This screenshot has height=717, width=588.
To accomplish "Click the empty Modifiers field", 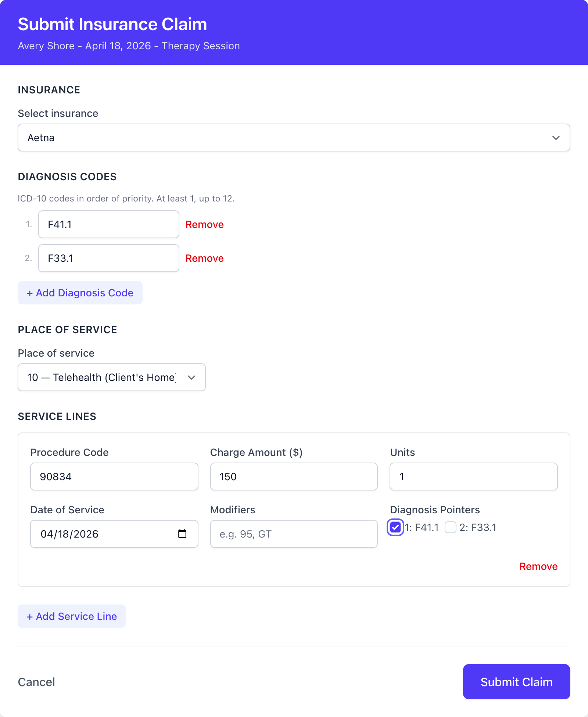I will click(x=293, y=534).
